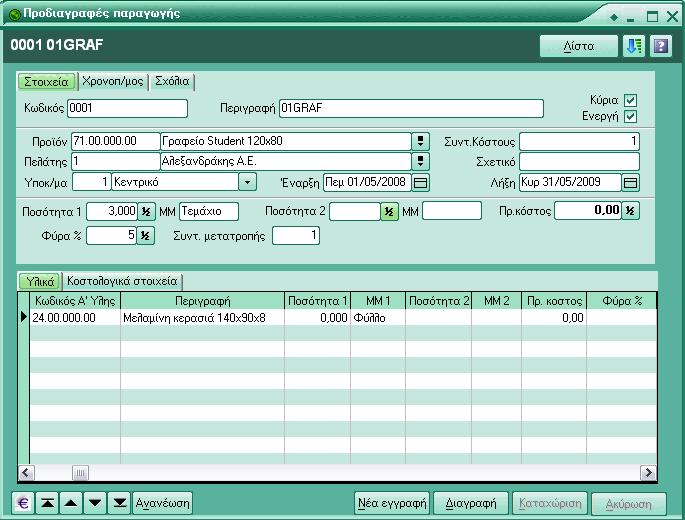Screen dimensions: 685x520
Task: Open calculator next to Πρ.κόστος
Action: [630, 211]
